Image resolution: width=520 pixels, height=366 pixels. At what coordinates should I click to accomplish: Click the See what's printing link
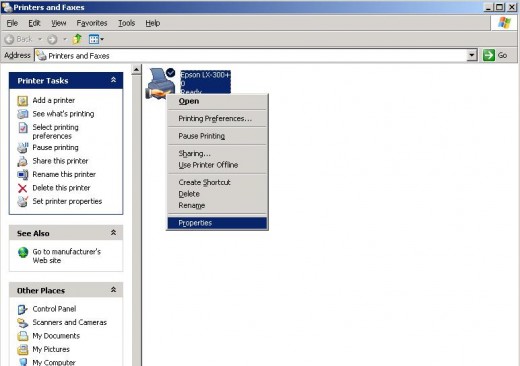(63, 114)
